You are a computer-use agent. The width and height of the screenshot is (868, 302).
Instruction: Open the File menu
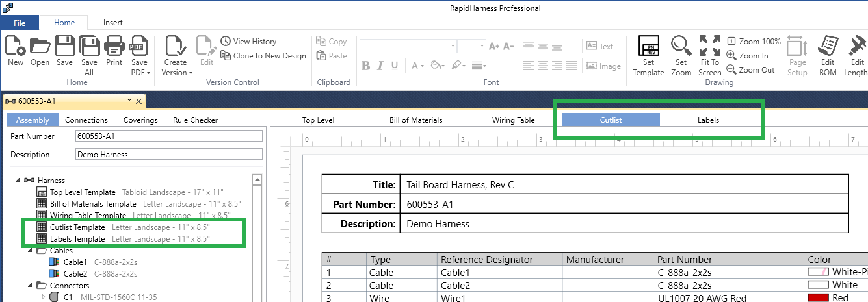point(20,22)
